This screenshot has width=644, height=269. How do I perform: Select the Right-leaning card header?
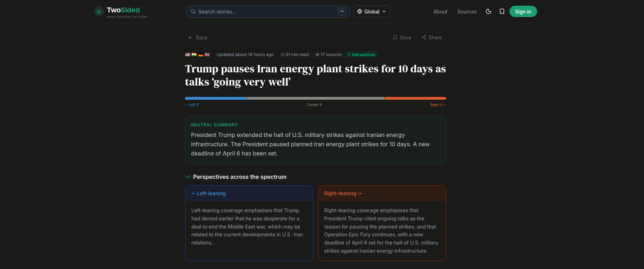point(382,193)
